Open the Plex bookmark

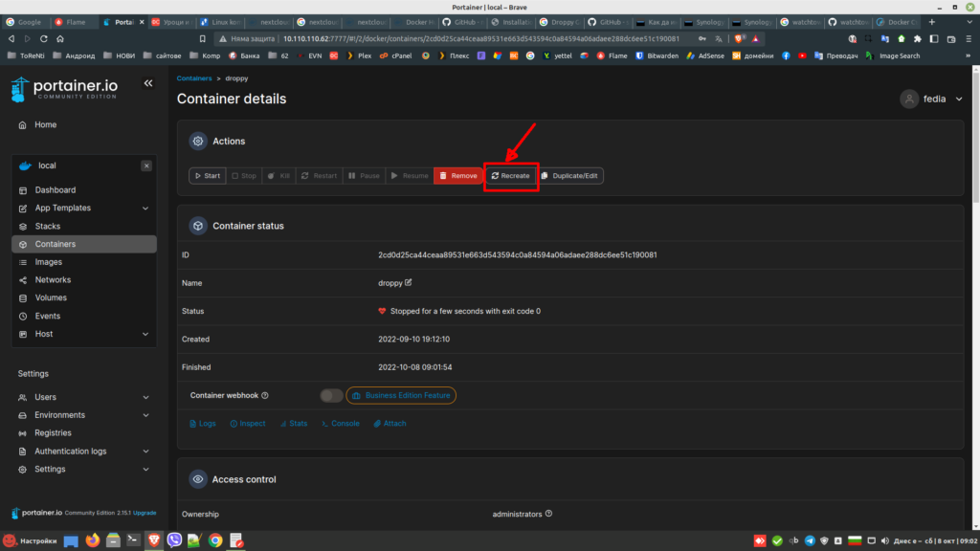360,55
